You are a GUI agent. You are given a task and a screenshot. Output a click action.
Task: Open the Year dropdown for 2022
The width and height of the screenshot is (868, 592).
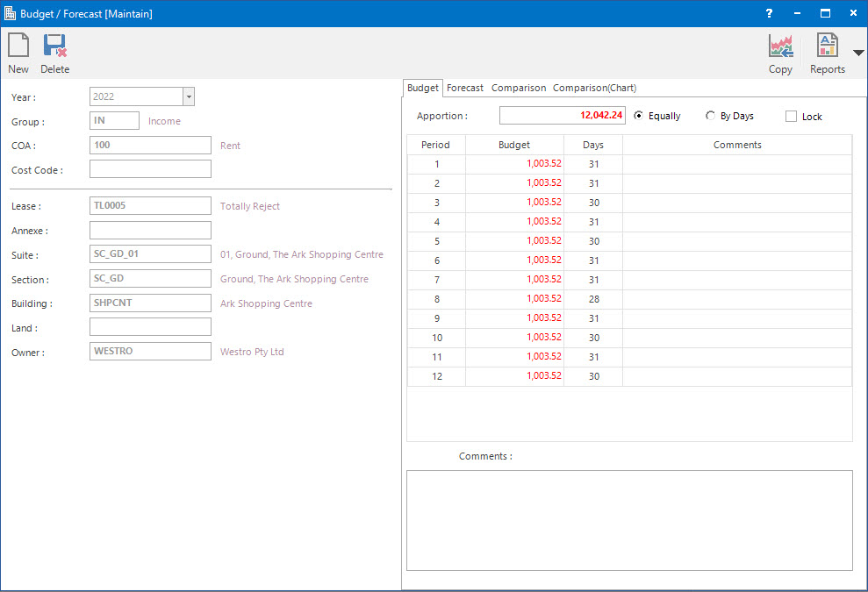tap(189, 96)
